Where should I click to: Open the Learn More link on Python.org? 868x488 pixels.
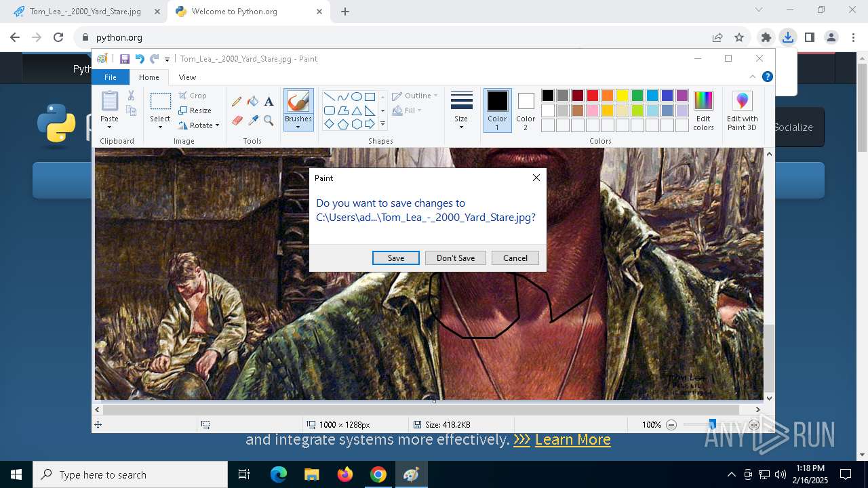573,439
